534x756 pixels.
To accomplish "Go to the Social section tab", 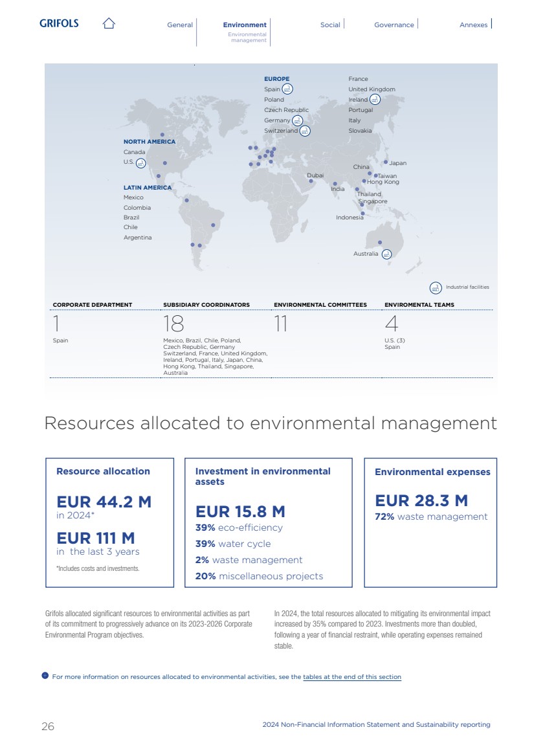I will click(330, 25).
